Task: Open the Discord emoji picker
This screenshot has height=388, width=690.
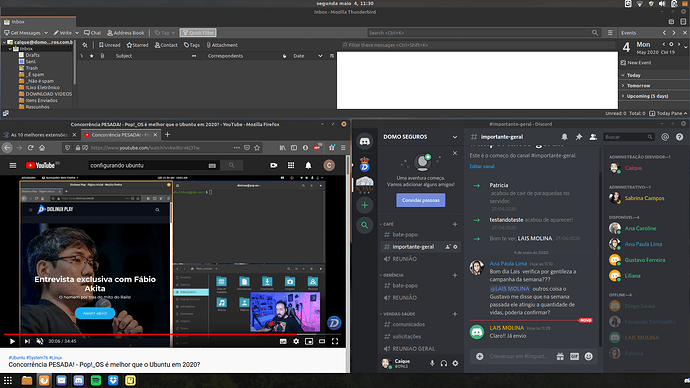Action: (588, 356)
